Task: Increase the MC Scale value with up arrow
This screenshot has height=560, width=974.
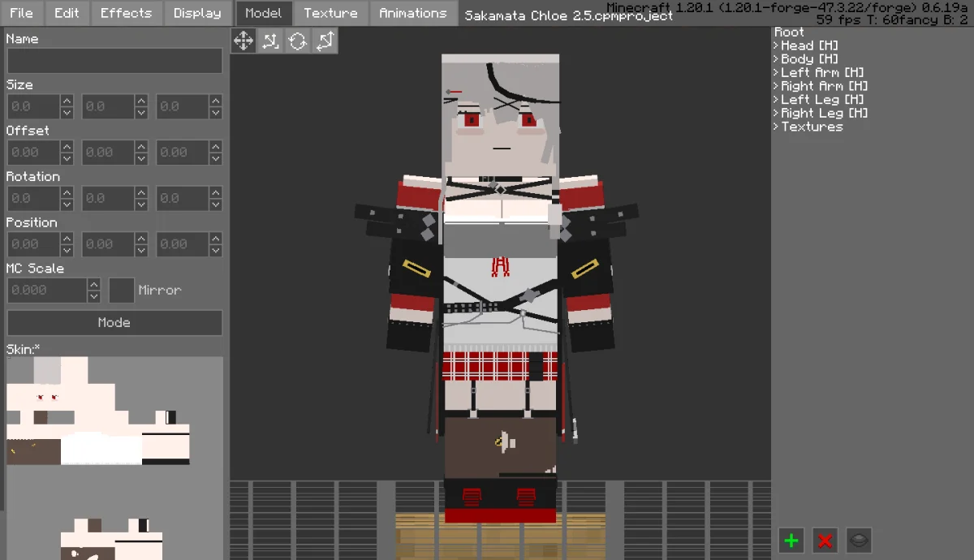Action: coord(94,283)
